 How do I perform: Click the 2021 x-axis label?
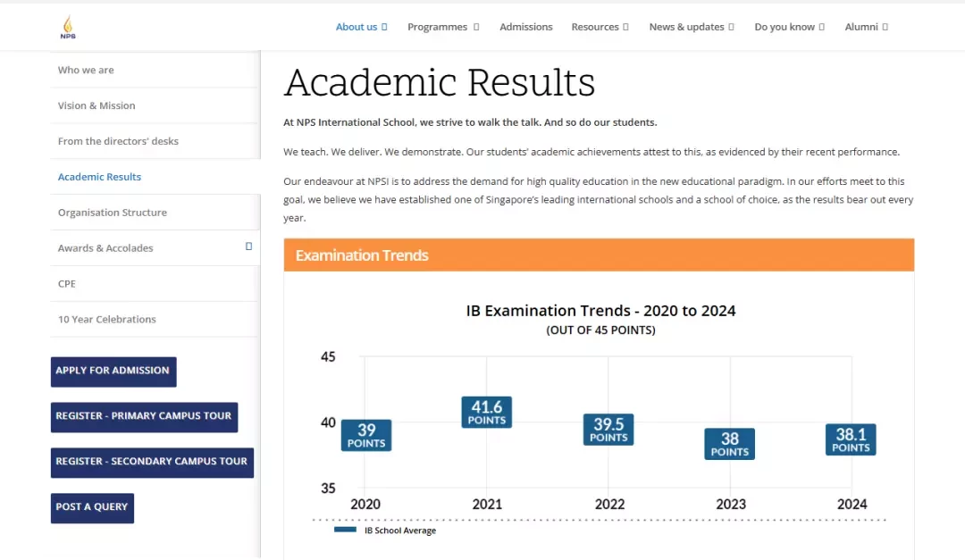coord(488,505)
